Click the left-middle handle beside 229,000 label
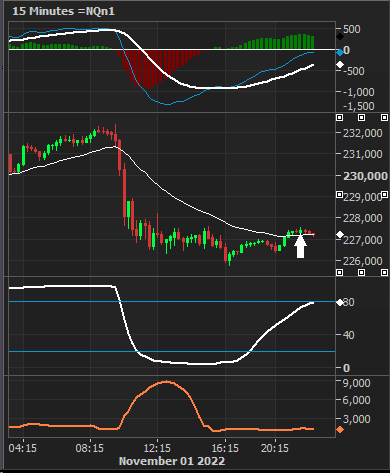The width and height of the screenshot is (390, 473). [x=339, y=194]
